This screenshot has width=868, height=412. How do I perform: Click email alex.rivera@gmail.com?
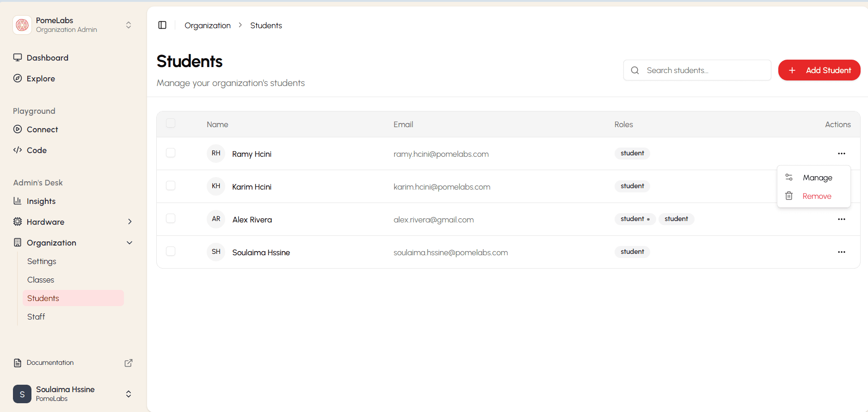point(433,220)
